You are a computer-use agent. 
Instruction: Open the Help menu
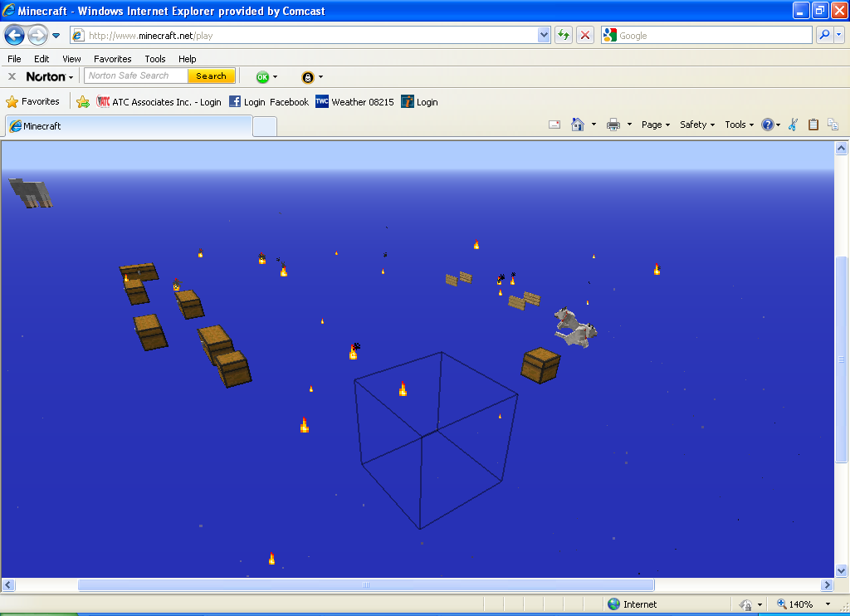click(x=187, y=59)
